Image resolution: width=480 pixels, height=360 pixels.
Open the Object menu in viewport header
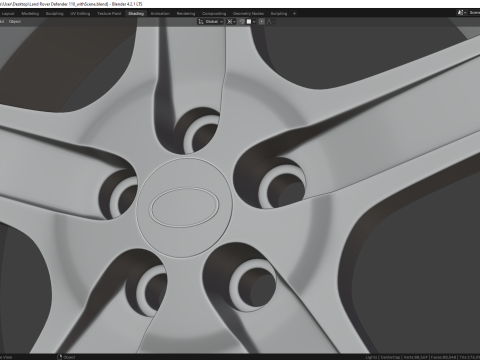point(15,22)
